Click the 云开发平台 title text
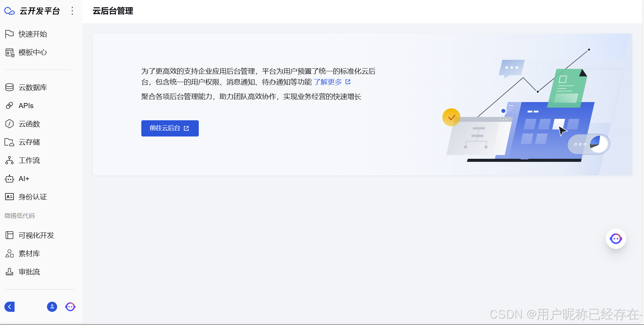 click(x=40, y=11)
